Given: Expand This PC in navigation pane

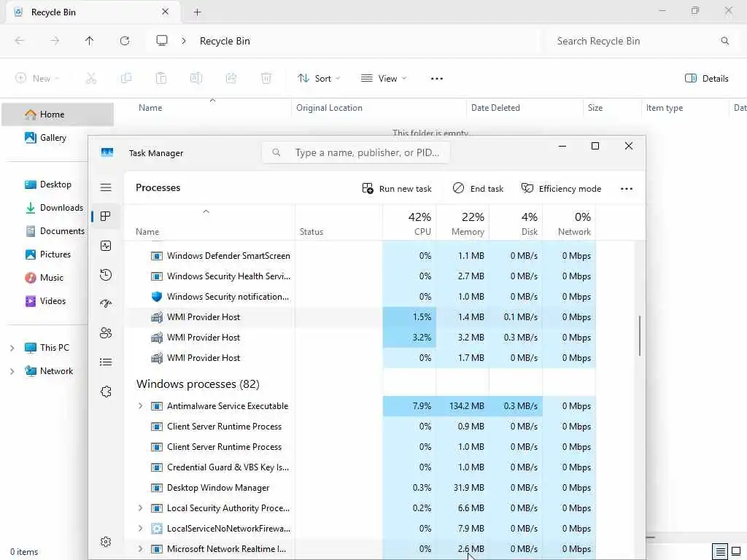Looking at the screenshot, I should pos(12,348).
